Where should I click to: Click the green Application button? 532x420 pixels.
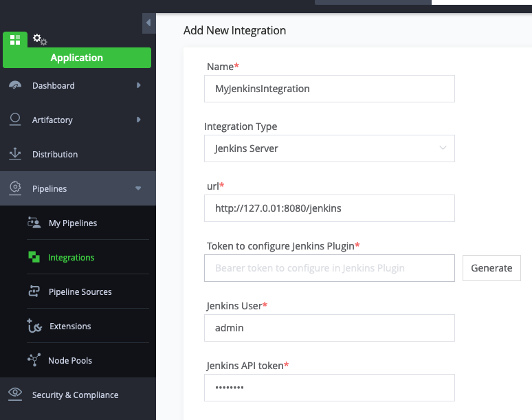[x=77, y=58]
